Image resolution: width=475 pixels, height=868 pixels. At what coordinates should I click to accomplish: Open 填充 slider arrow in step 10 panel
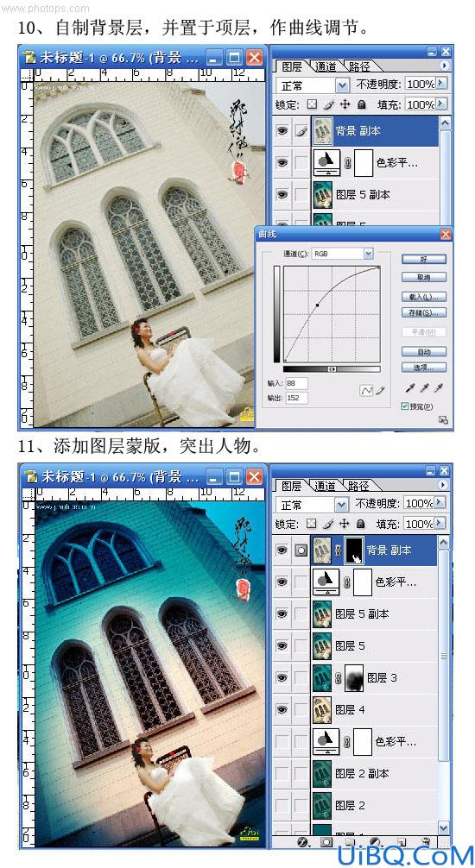441,104
